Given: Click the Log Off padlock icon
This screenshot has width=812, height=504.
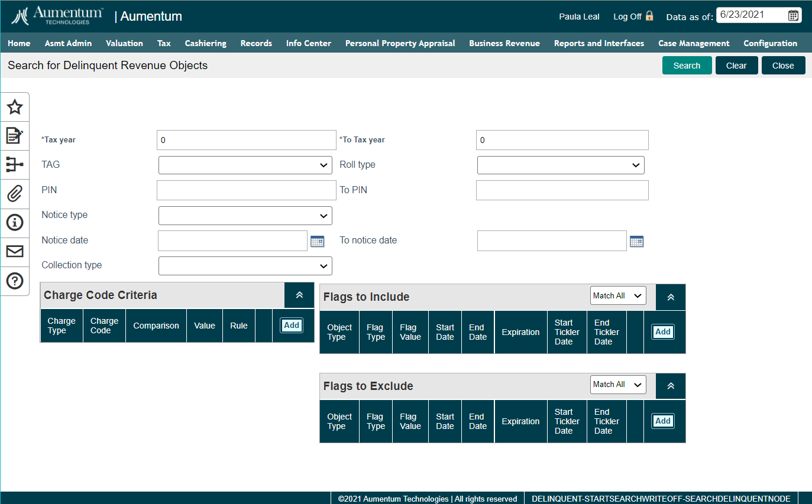Looking at the screenshot, I should click(x=649, y=16).
